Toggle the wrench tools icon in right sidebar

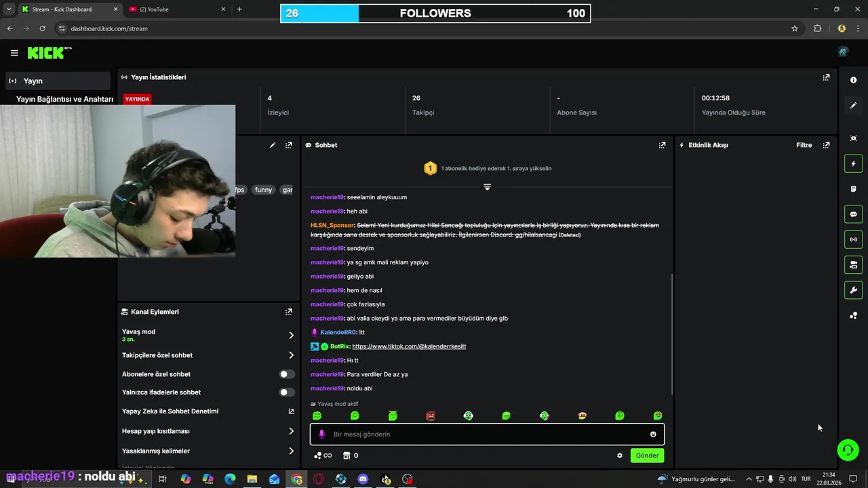(x=853, y=290)
